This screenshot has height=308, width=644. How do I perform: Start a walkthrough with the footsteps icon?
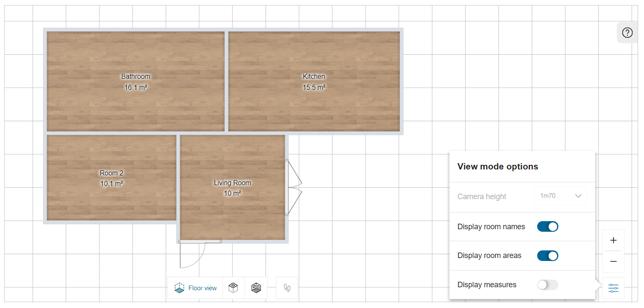point(287,288)
